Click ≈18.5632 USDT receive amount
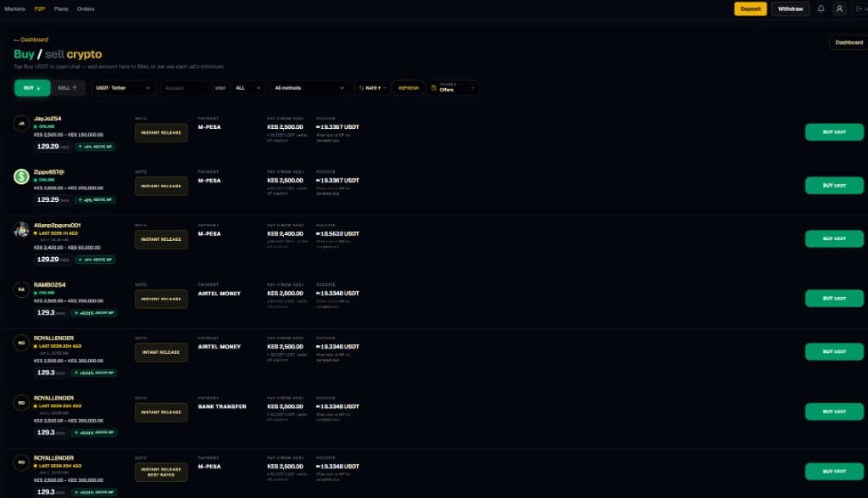This screenshot has height=498, width=868. [337, 234]
